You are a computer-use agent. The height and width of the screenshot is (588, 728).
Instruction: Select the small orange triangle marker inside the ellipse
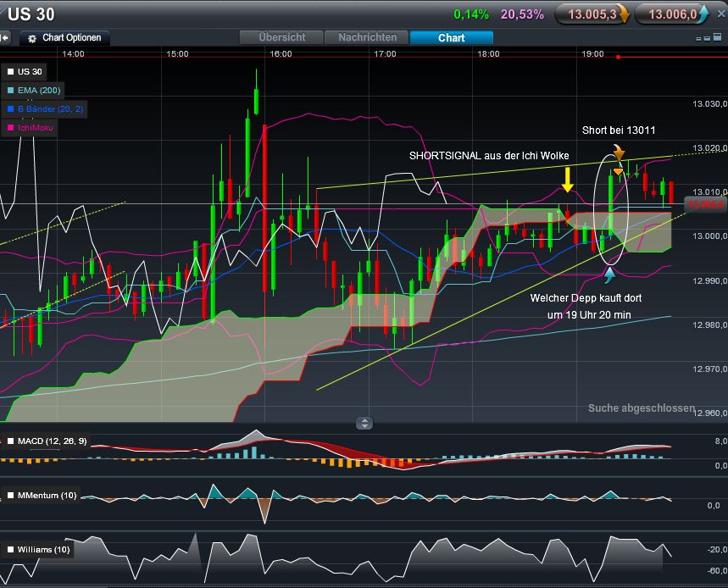pyautogui.click(x=618, y=173)
